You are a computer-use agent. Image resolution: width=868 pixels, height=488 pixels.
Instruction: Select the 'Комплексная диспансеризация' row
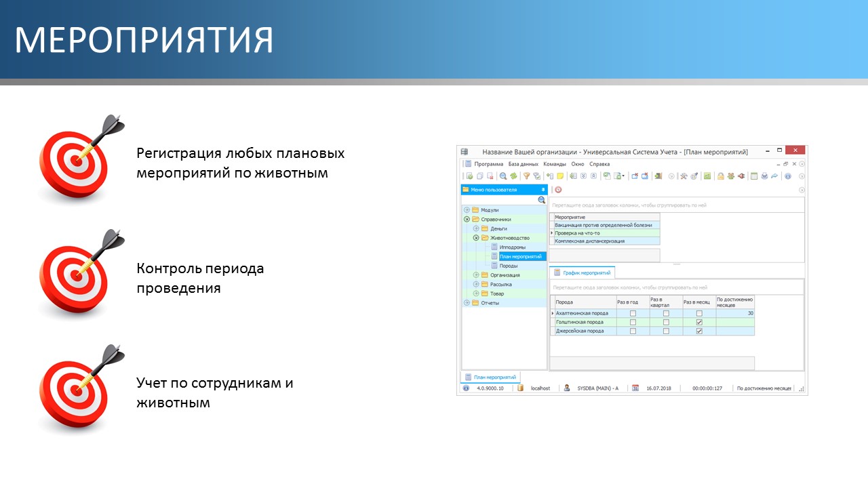coord(589,241)
